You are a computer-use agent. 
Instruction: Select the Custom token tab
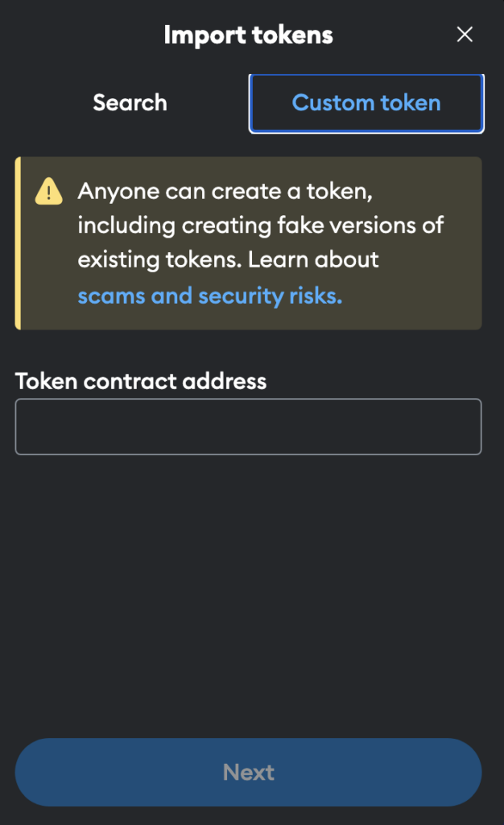[x=366, y=103]
